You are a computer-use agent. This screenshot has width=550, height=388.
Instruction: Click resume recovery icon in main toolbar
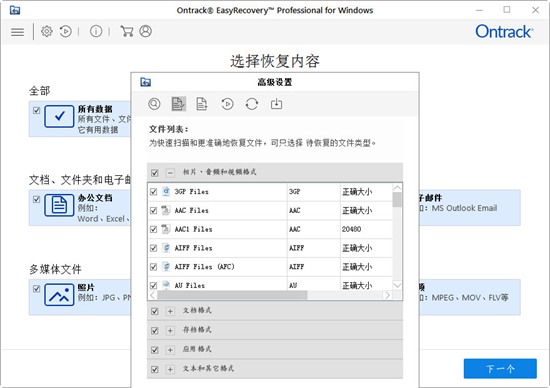click(x=66, y=32)
